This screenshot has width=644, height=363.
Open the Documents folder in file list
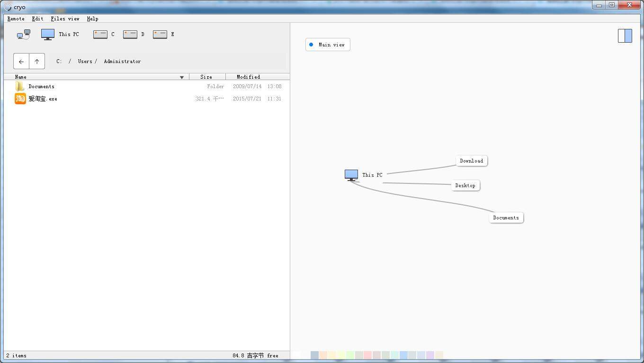pyautogui.click(x=41, y=86)
